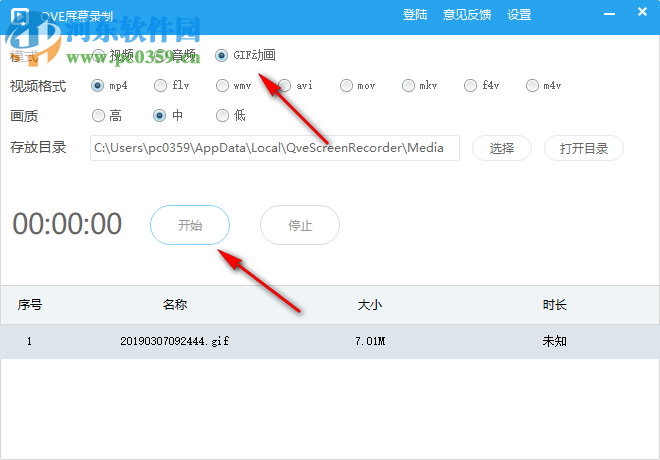Choose mkv video format
660x460 pixels.
click(408, 86)
